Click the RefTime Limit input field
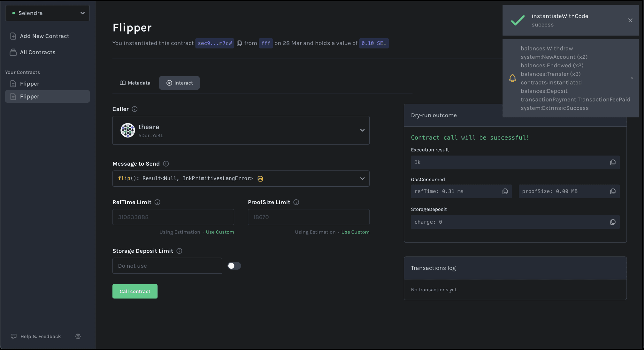Screen dimensions: 644x350 coord(173,217)
